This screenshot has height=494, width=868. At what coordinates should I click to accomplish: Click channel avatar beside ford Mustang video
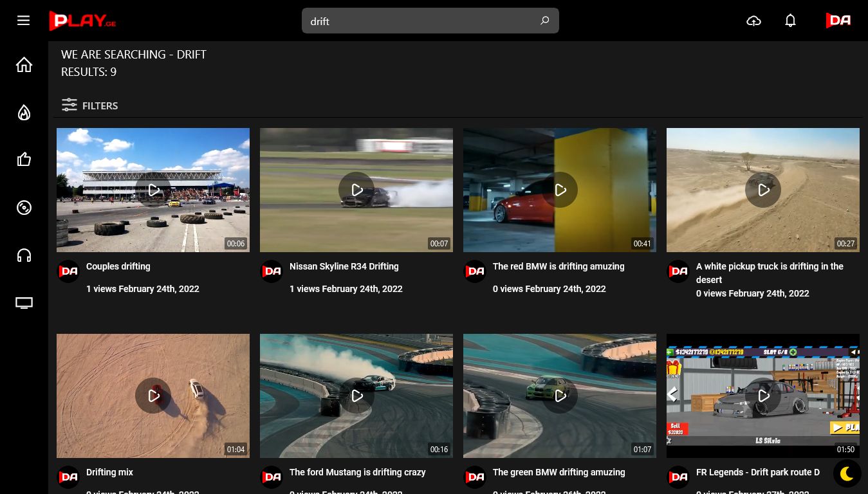point(272,477)
